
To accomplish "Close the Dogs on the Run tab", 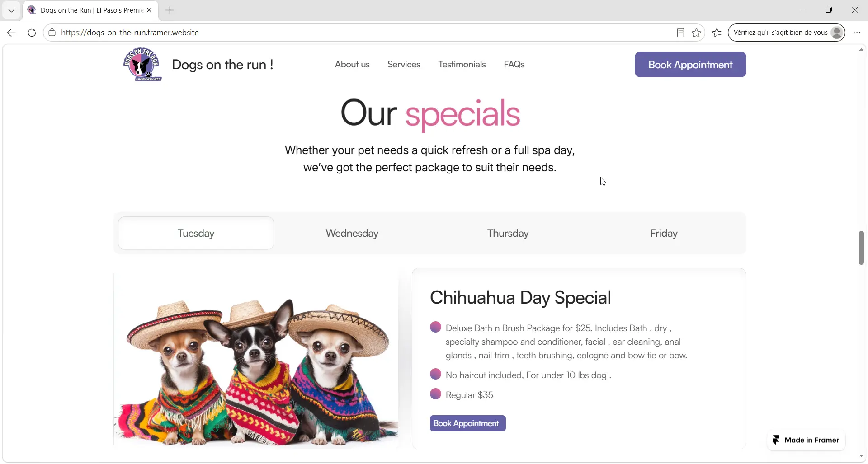I will tap(149, 10).
